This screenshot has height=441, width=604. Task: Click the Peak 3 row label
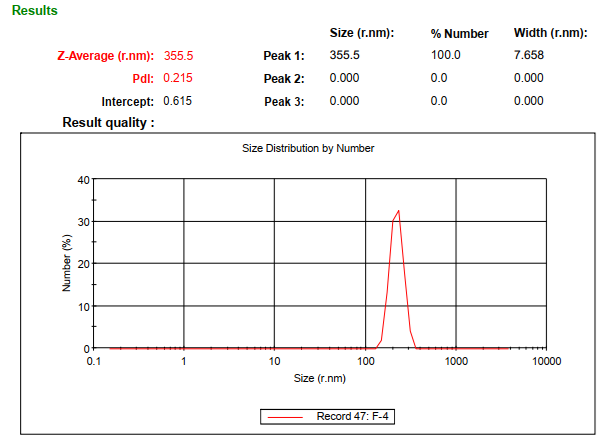point(284,101)
